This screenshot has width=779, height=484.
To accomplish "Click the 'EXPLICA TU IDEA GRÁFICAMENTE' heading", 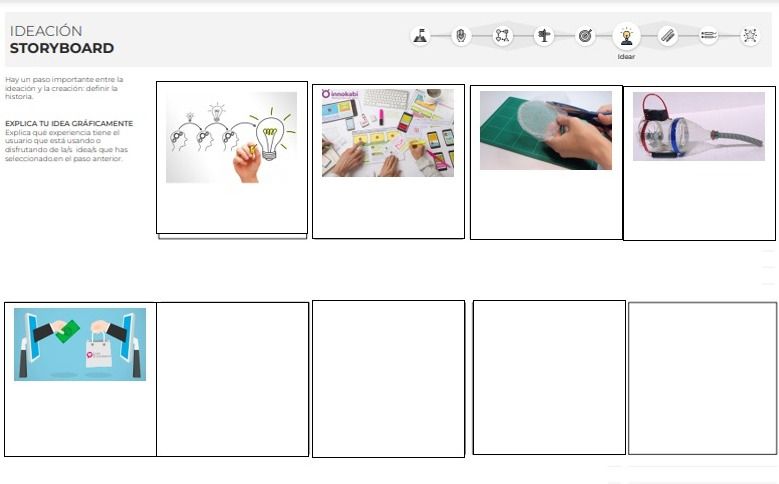I will coord(69,123).
